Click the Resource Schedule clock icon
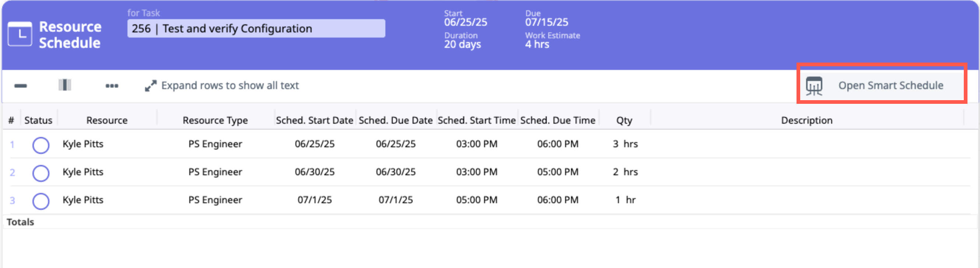This screenshot has height=268, width=980. coord(20,34)
